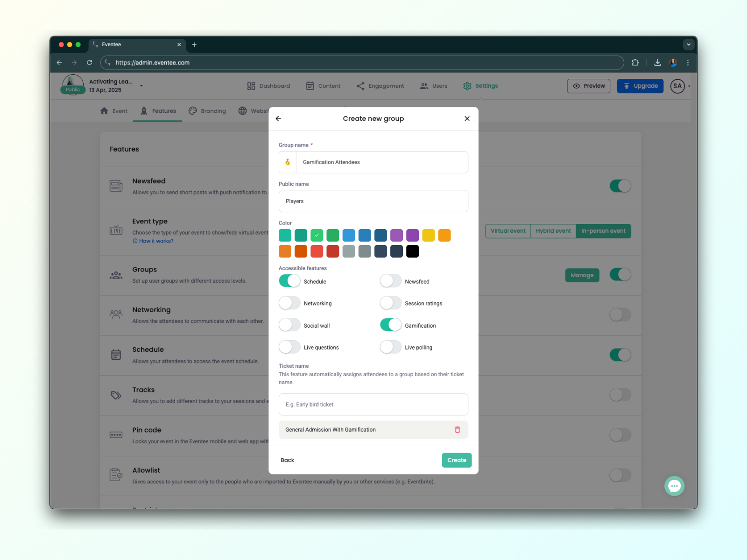The height and width of the screenshot is (560, 747).
Task: Enable Networking accessible feature in dialog
Action: (289, 303)
